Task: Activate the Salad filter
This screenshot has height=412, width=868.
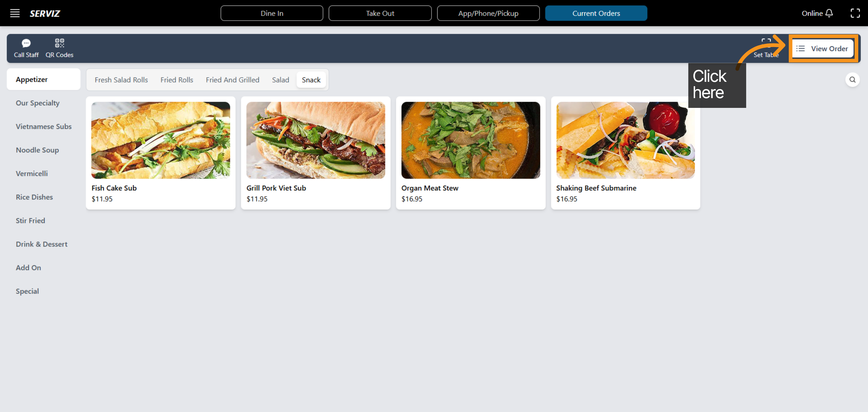Action: tap(280, 80)
